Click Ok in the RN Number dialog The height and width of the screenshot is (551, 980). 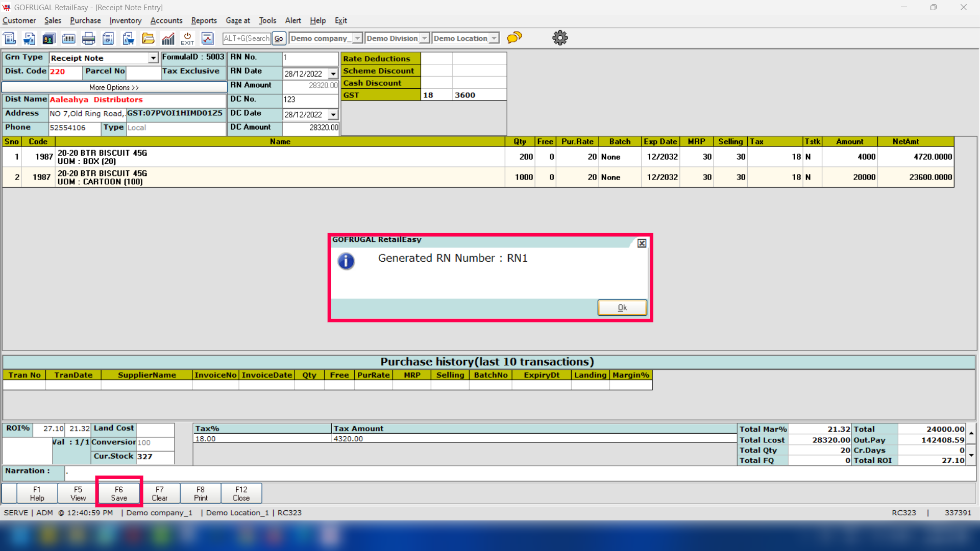point(622,308)
